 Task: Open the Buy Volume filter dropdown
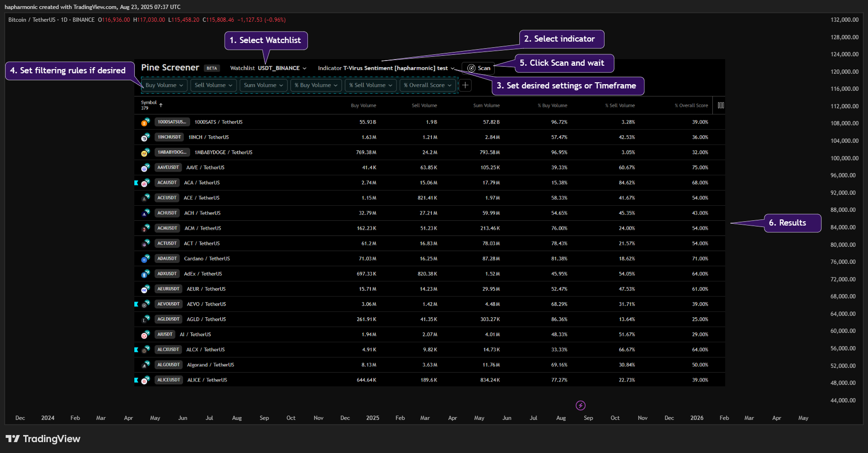[164, 85]
